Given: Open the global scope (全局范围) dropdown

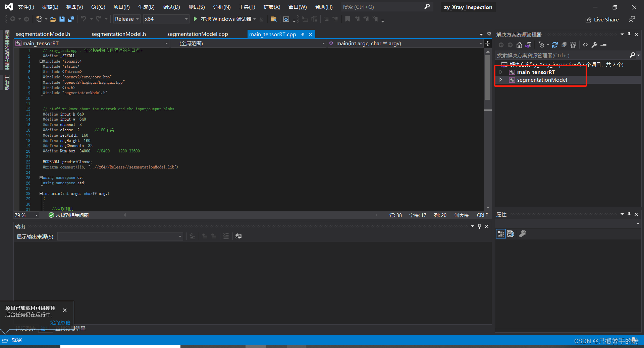Looking at the screenshot, I should click(248, 44).
